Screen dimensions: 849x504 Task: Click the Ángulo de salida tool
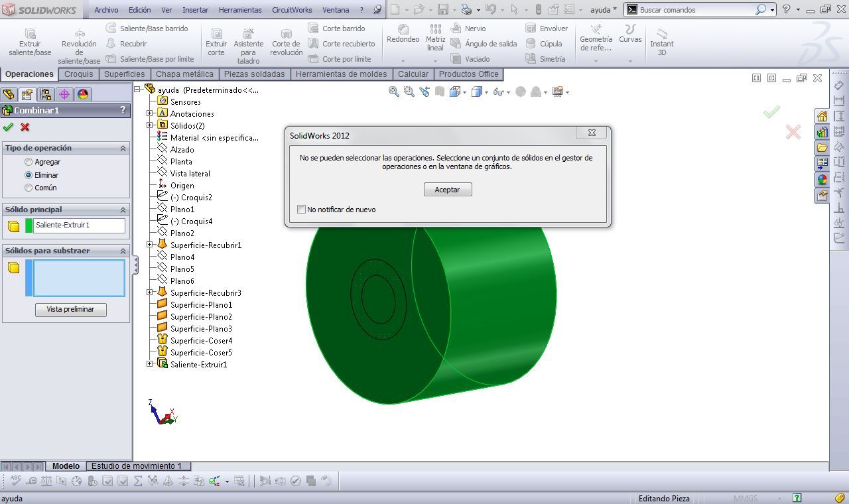coord(484,44)
